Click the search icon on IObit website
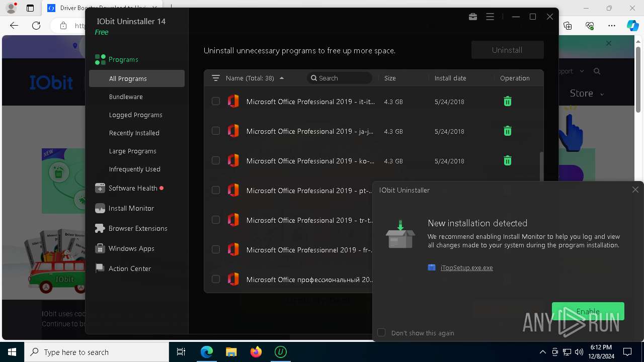The width and height of the screenshot is (644, 362). (x=597, y=71)
